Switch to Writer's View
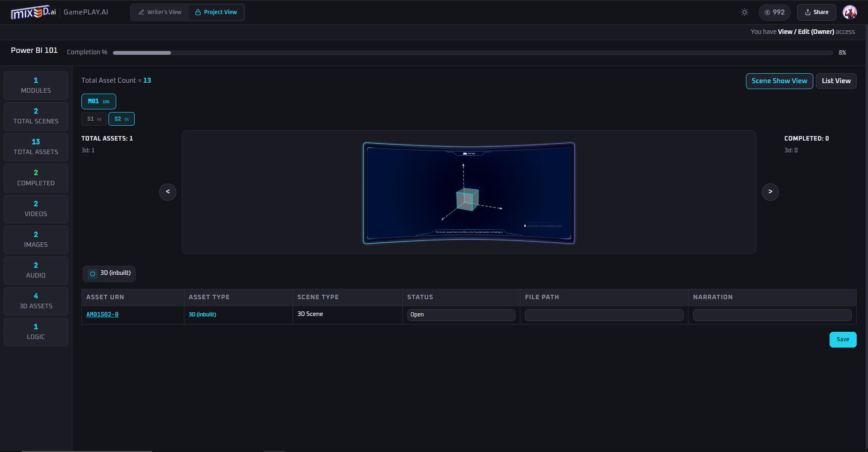Viewport: 868px width, 452px height. click(160, 12)
